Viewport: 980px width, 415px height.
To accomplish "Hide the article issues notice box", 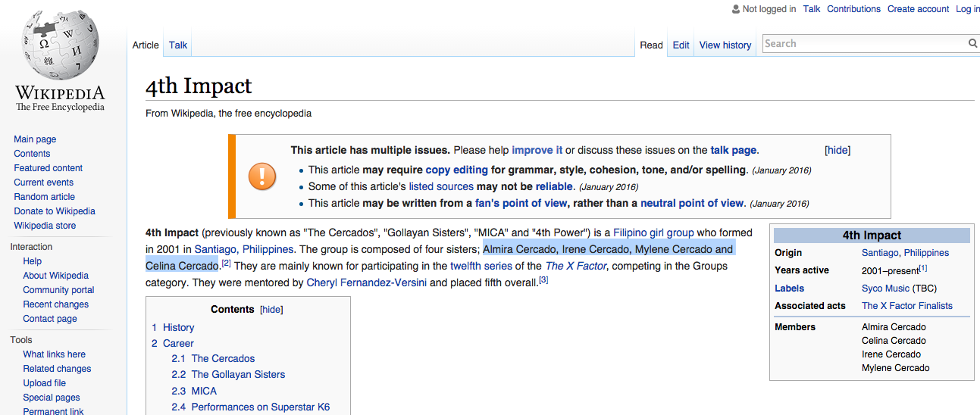I will [838, 150].
